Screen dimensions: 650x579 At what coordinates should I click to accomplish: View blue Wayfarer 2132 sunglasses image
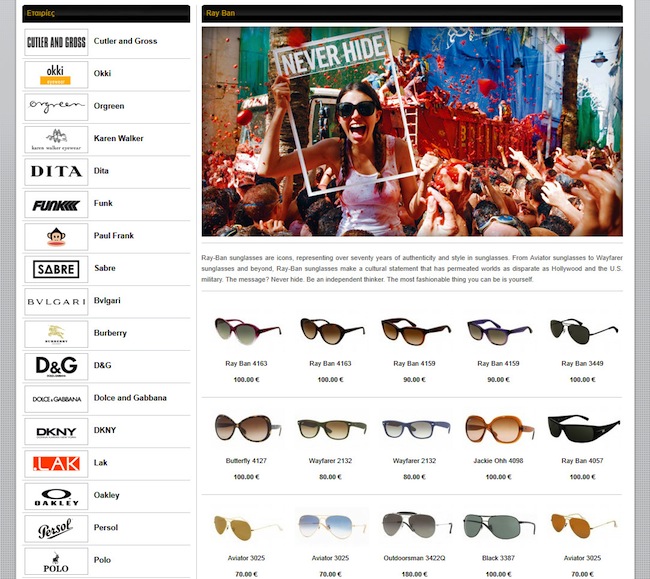[415, 428]
